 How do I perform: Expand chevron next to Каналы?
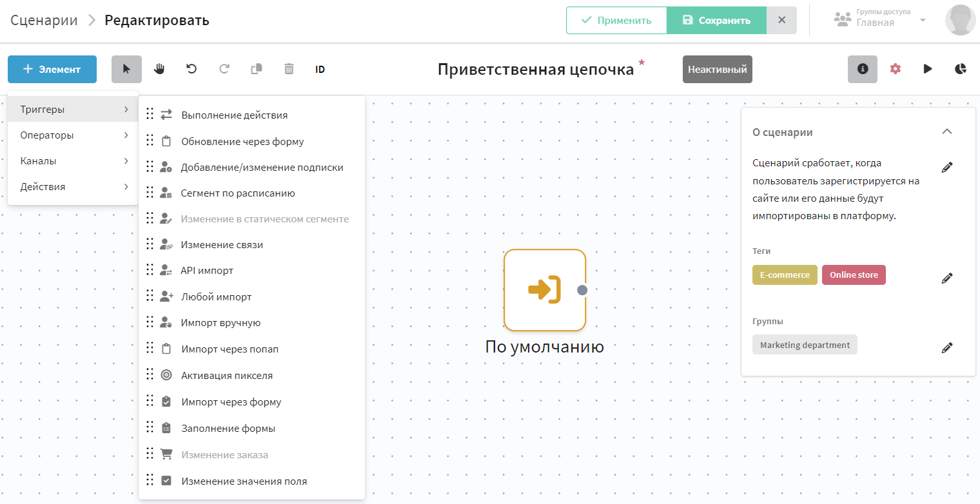tap(126, 161)
